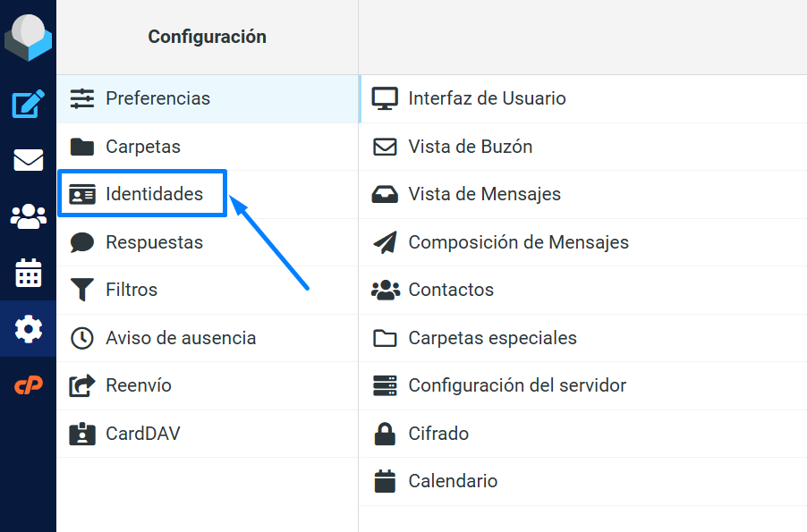Select the Settings gear icon

(28, 329)
